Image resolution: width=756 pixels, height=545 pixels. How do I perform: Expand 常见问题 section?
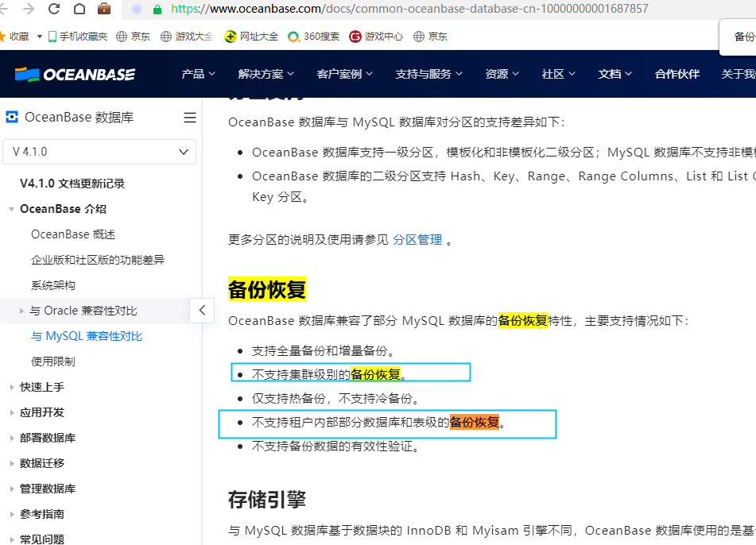[x=12, y=539]
